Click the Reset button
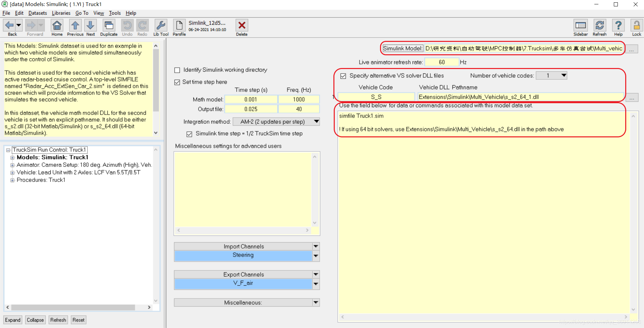 coord(78,320)
